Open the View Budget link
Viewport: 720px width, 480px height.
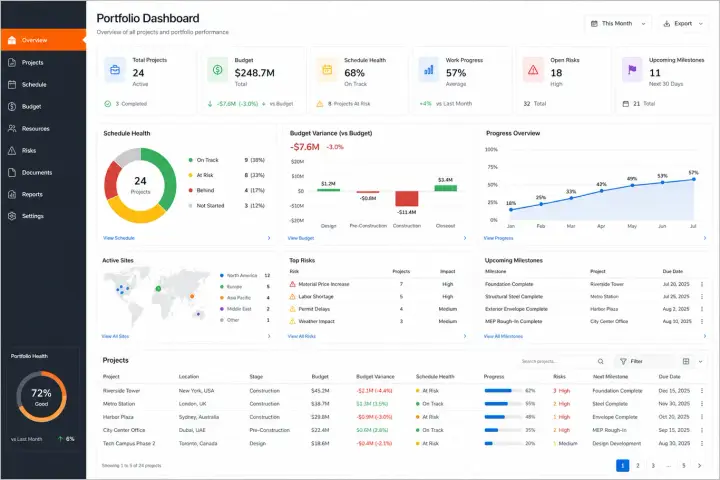click(301, 238)
